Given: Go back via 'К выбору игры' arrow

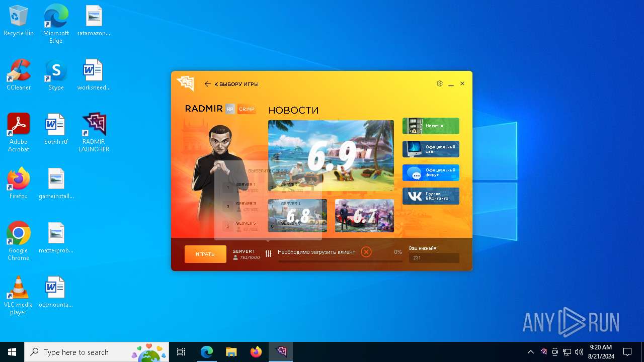Looking at the screenshot, I should pyautogui.click(x=231, y=84).
